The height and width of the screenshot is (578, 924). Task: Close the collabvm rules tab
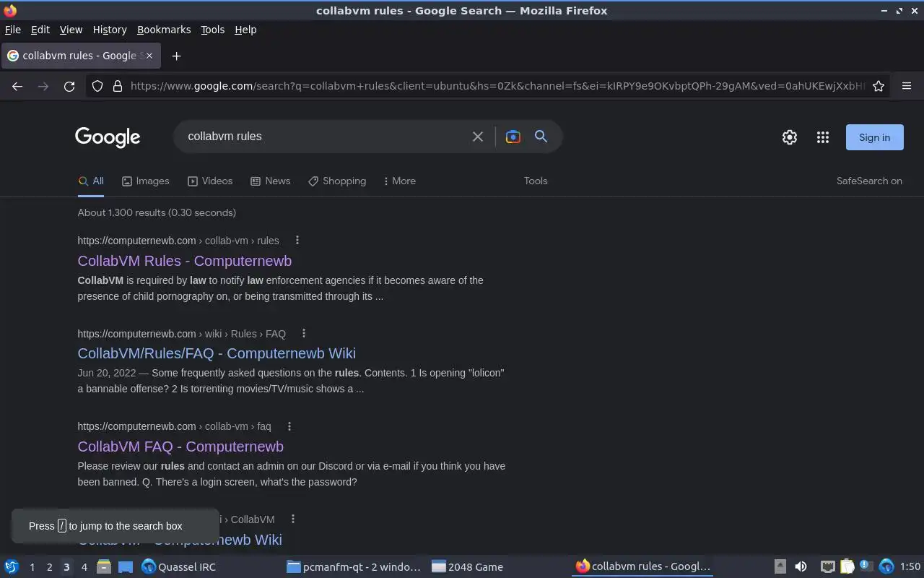tap(149, 56)
